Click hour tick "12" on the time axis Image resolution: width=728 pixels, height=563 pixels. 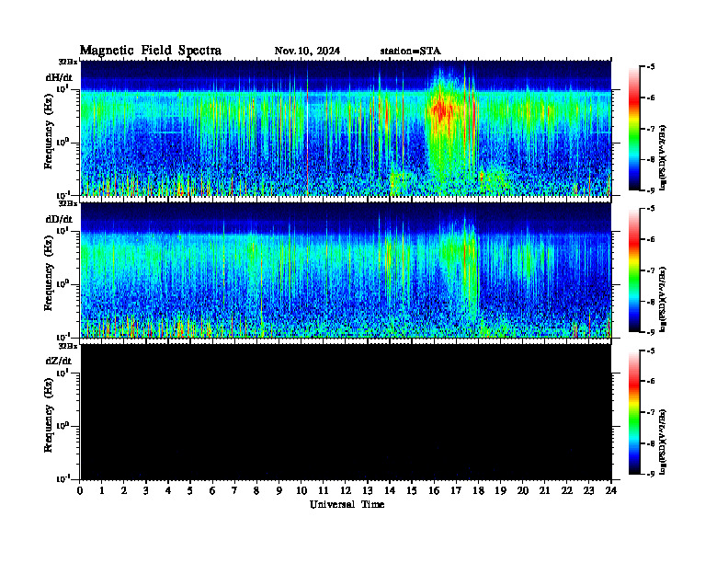click(346, 491)
